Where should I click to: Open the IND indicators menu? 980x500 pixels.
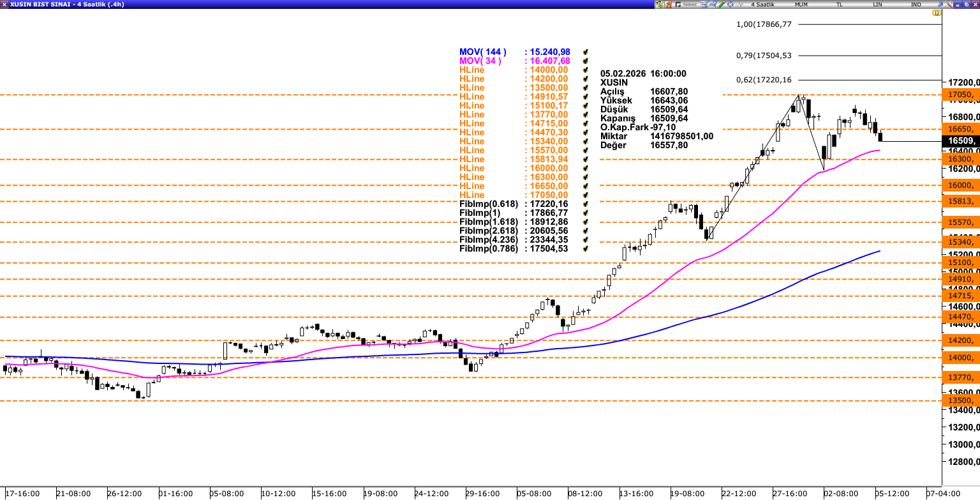pyautogui.click(x=916, y=4)
